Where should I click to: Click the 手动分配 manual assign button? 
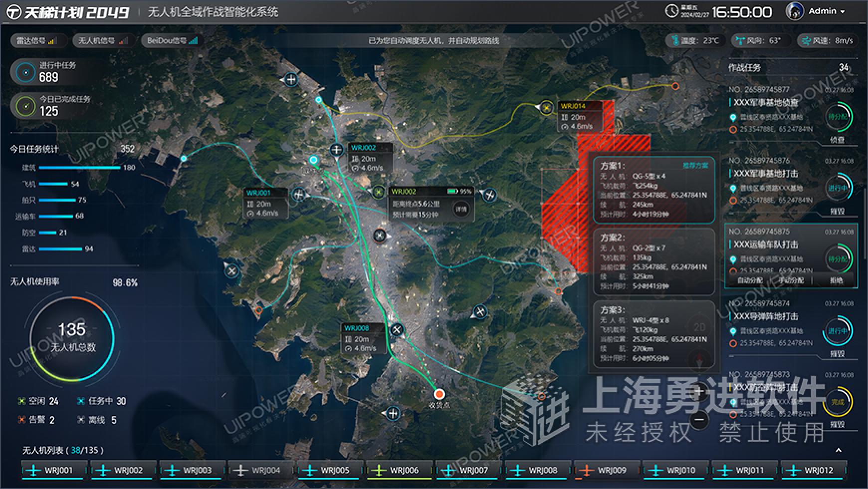click(x=791, y=280)
